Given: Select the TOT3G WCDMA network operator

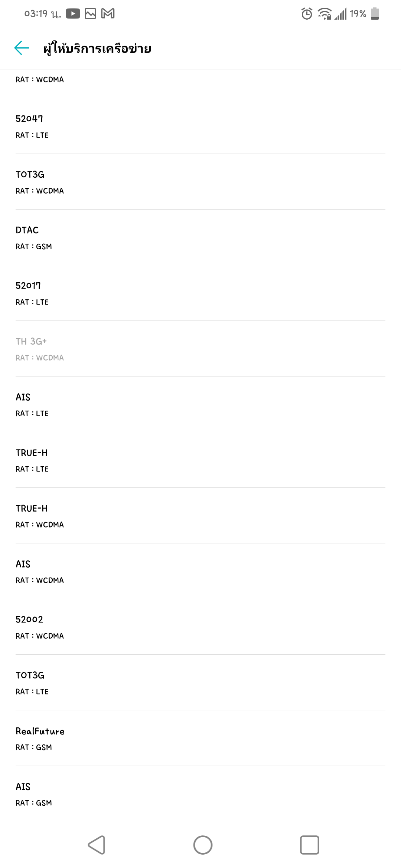Looking at the screenshot, I should 200,182.
